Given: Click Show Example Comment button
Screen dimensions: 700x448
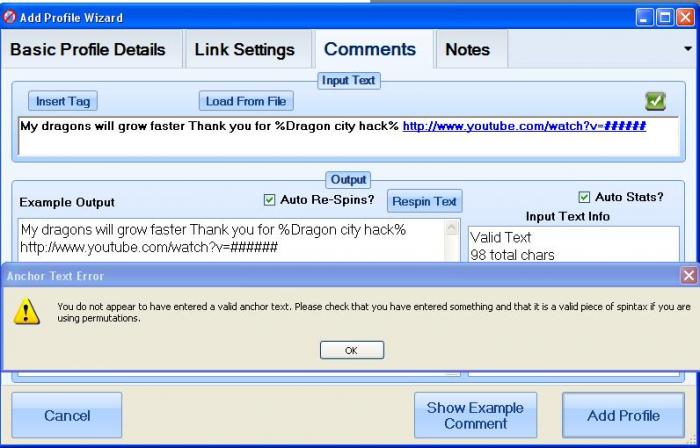Looking at the screenshot, I should click(x=475, y=415).
